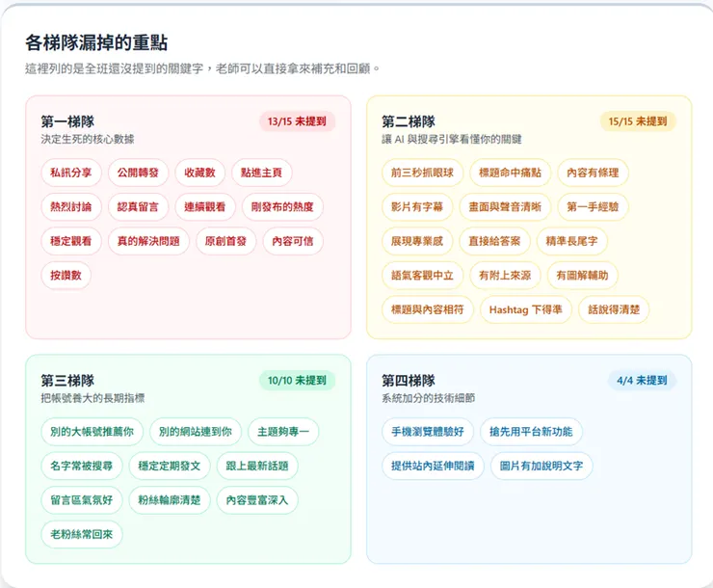Pick the 剛發布的熱度 chip

coord(282,207)
